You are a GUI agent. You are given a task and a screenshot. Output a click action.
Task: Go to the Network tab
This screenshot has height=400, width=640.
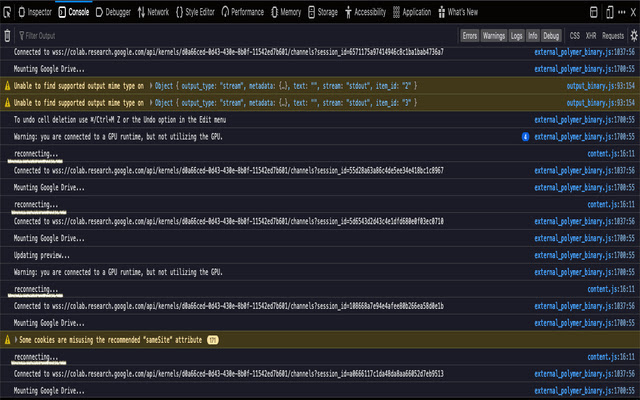click(x=153, y=12)
